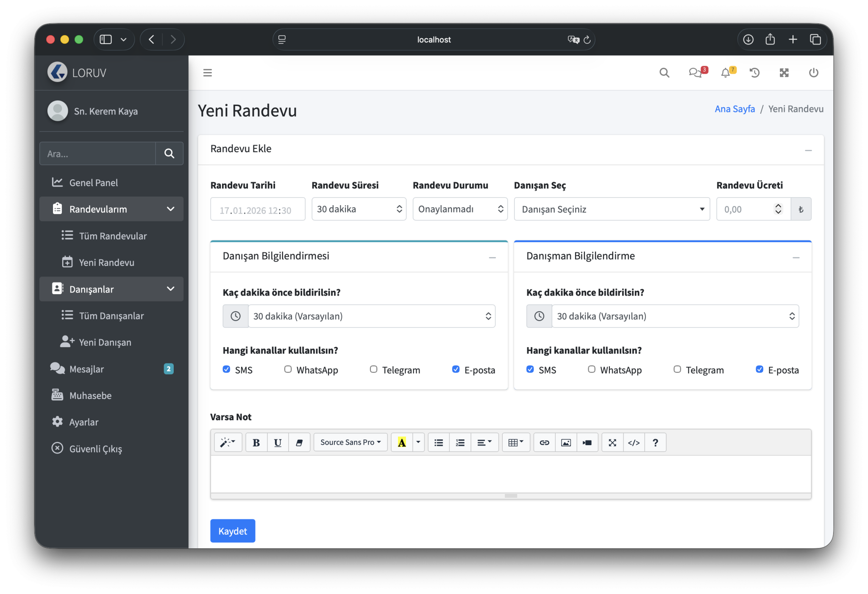Open the Danışan Seç dropdown
Image resolution: width=868 pixels, height=594 pixels.
pyautogui.click(x=612, y=209)
